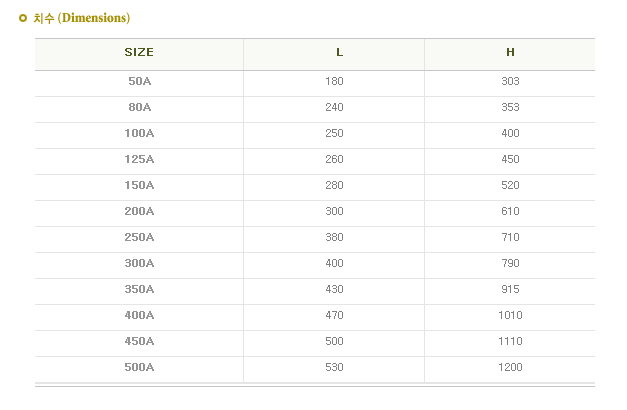Image resolution: width=627 pixels, height=410 pixels.
Task: Click the 300A size row label
Action: coord(139,263)
